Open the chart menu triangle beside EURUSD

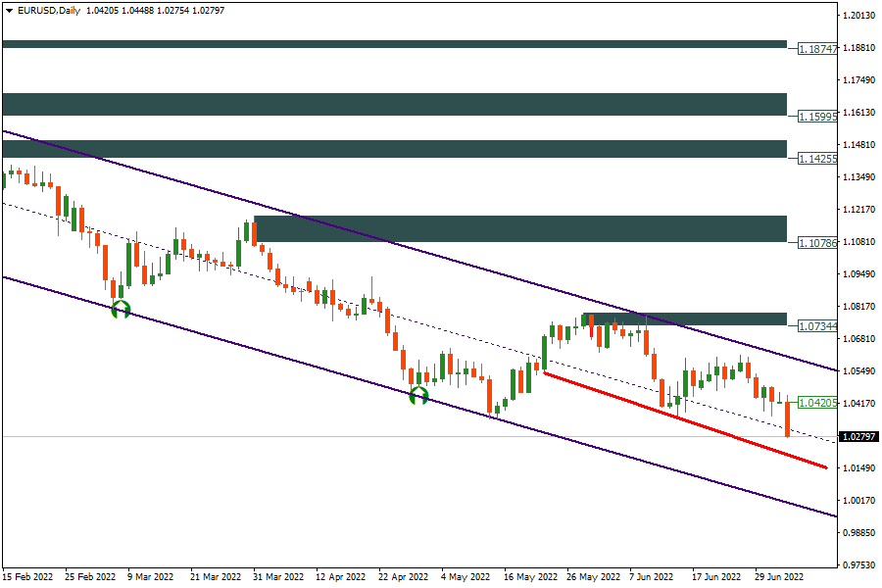click(x=9, y=9)
